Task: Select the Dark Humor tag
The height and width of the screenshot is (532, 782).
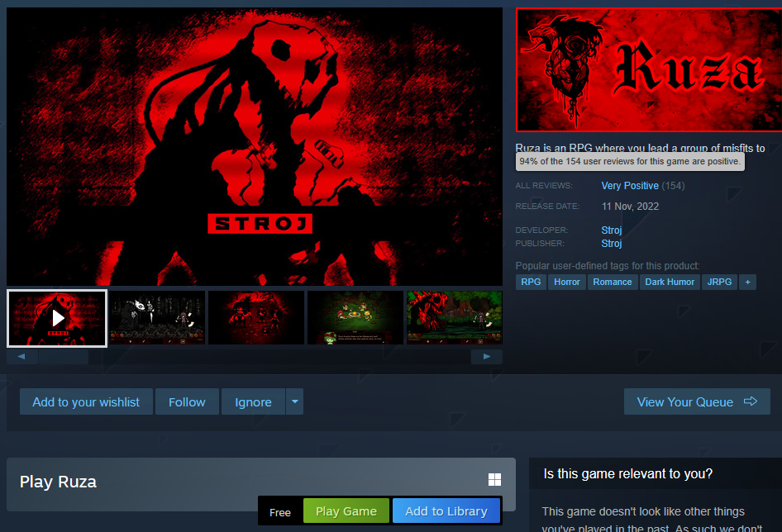Action: pos(670,282)
